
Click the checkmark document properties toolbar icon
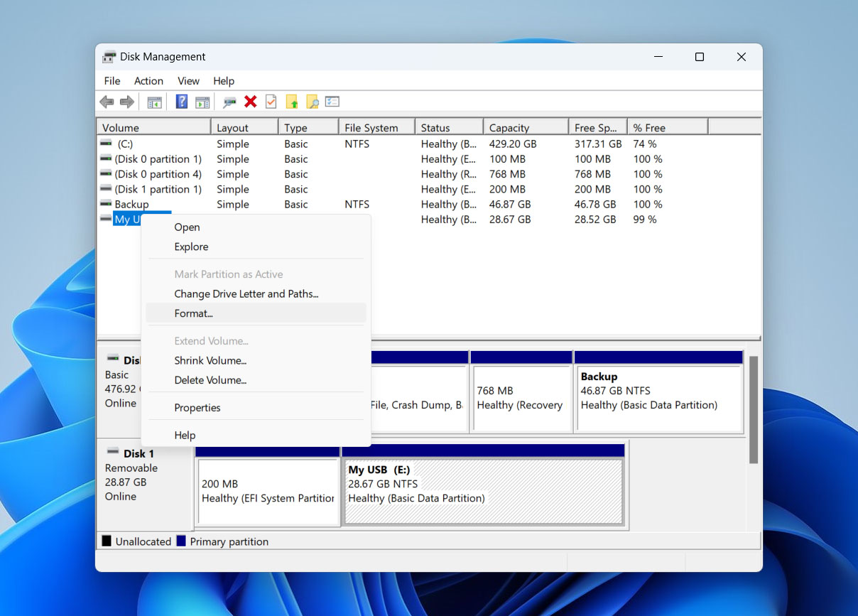(x=271, y=102)
